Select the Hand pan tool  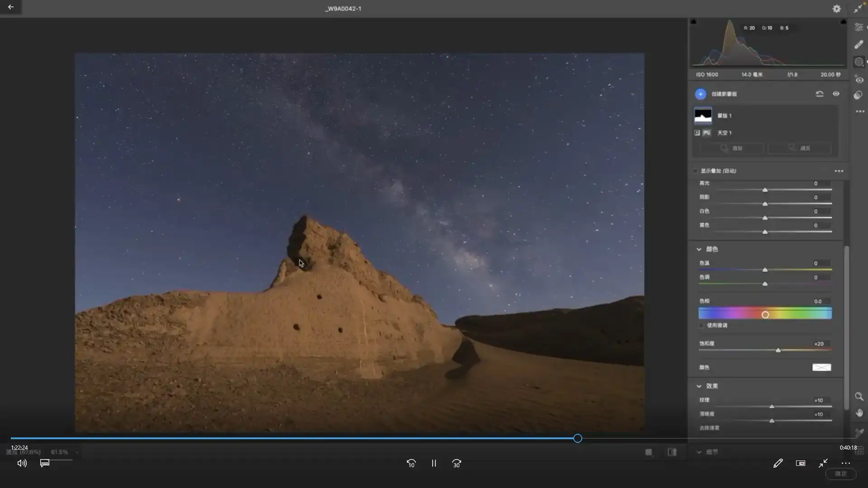pyautogui.click(x=859, y=413)
